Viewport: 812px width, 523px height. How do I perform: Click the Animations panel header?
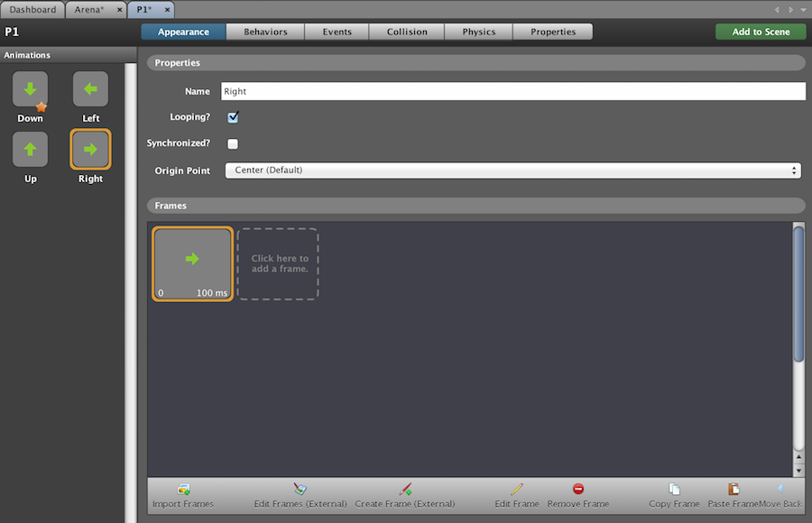coord(69,55)
